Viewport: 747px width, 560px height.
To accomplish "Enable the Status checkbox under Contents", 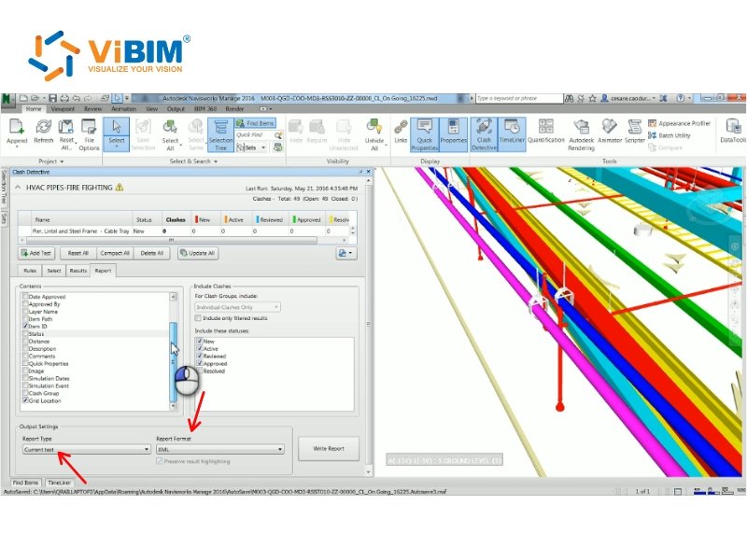I will (x=24, y=332).
